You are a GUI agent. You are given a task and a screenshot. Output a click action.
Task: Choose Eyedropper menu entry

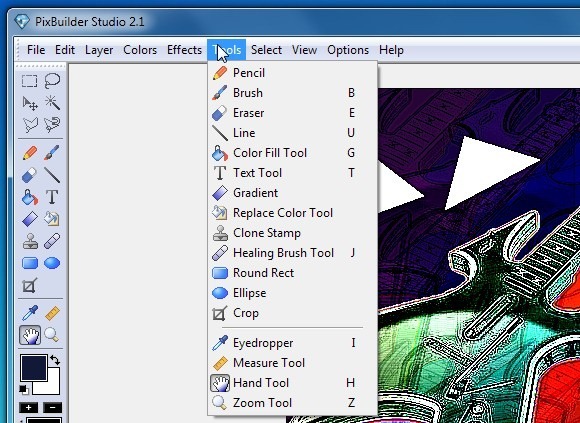293,343
